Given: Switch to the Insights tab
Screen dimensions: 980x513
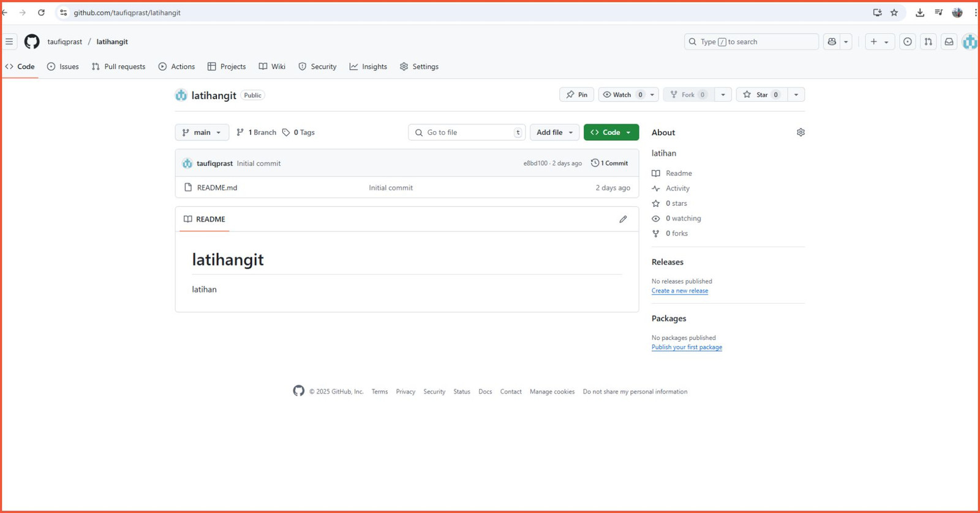Looking at the screenshot, I should [x=368, y=67].
